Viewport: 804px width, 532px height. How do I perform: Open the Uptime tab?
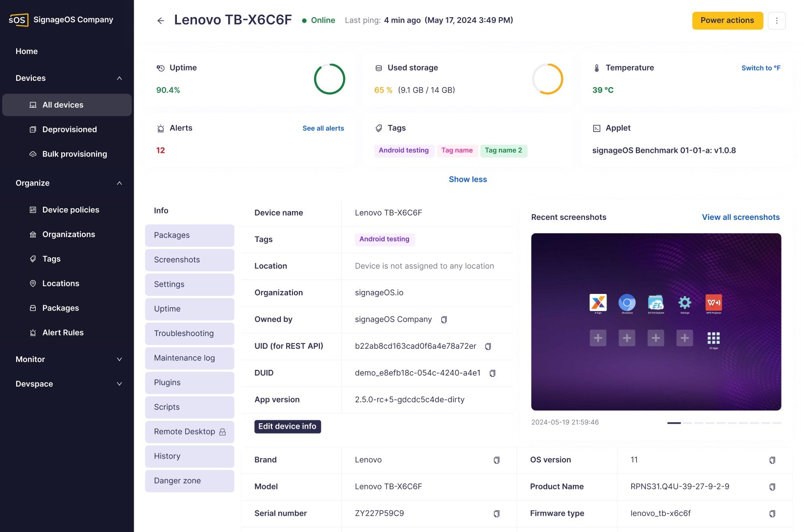pyautogui.click(x=190, y=309)
